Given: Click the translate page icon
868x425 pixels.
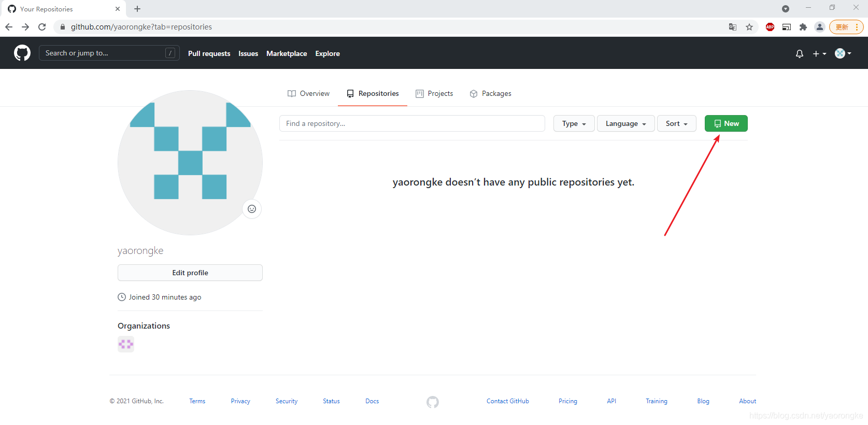Looking at the screenshot, I should click(x=733, y=27).
